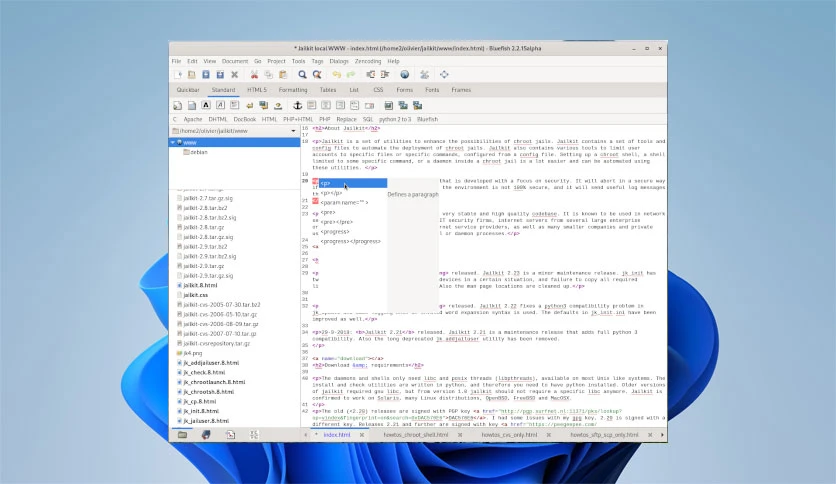
Task: Open the PHP+HTML custom menu
Action: pyautogui.click(x=298, y=119)
